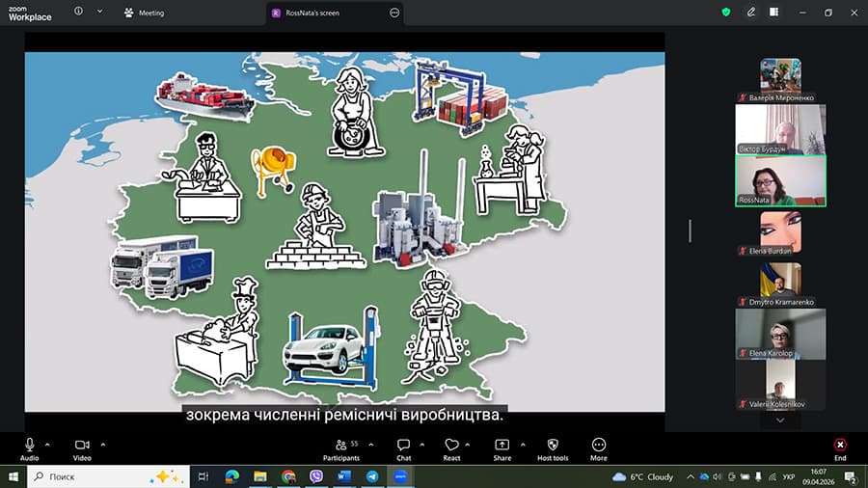The height and width of the screenshot is (488, 868).
Task: Open the More options menu
Action: [x=599, y=445]
